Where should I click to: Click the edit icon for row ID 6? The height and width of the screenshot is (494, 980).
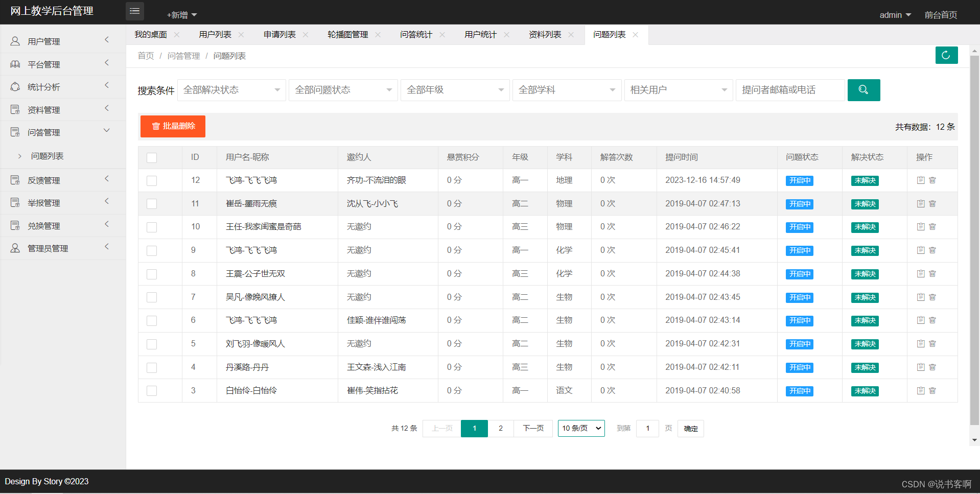tap(921, 320)
